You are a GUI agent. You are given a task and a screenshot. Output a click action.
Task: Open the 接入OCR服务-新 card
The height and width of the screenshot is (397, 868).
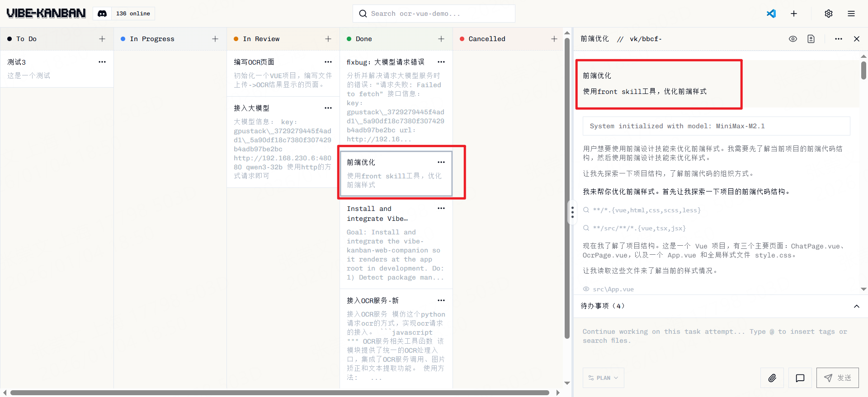[x=396, y=339]
